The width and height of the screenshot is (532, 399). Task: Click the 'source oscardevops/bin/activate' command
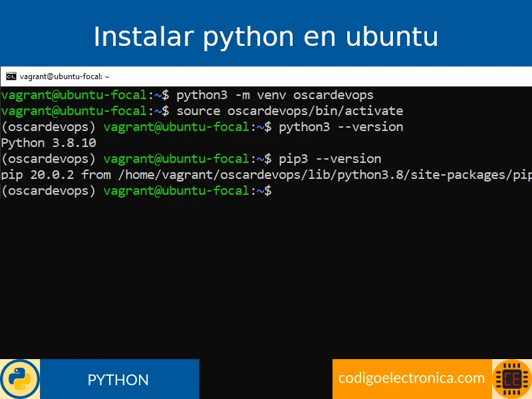(290, 111)
